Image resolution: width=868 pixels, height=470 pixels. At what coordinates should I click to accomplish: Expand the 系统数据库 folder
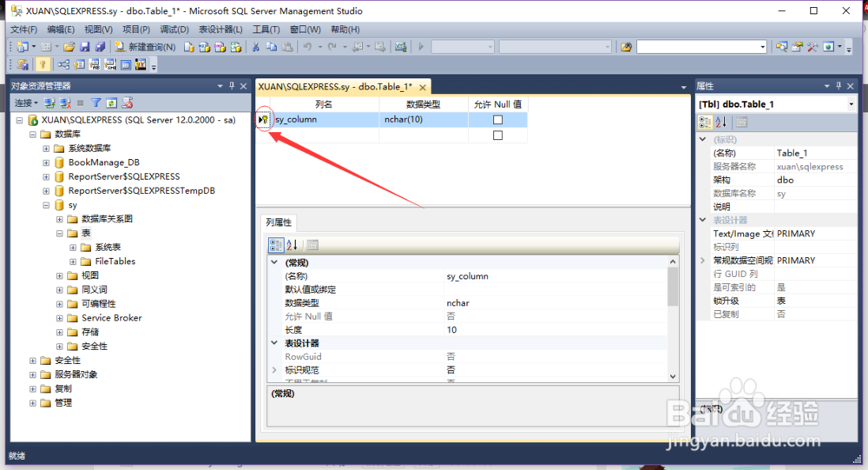tap(46, 149)
